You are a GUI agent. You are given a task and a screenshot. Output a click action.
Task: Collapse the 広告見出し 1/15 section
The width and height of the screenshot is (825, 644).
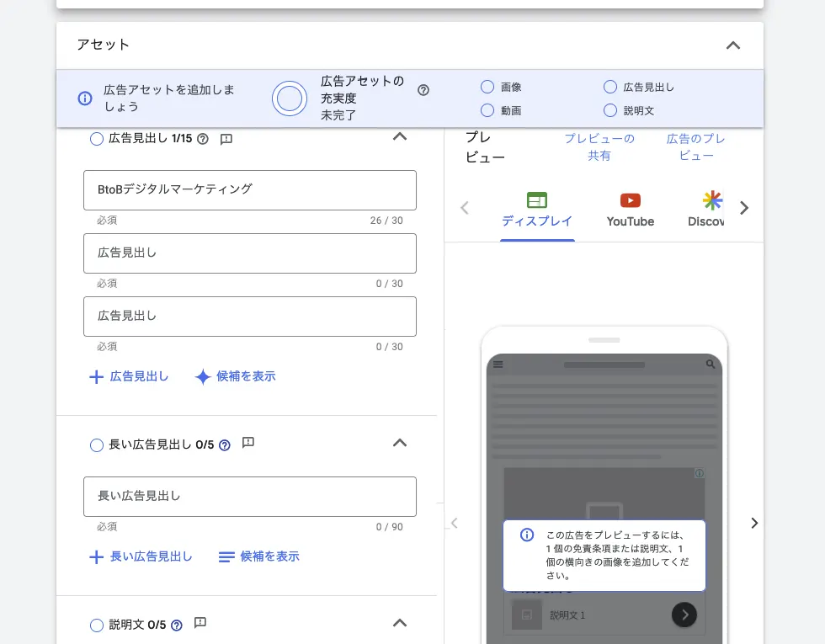pyautogui.click(x=400, y=136)
